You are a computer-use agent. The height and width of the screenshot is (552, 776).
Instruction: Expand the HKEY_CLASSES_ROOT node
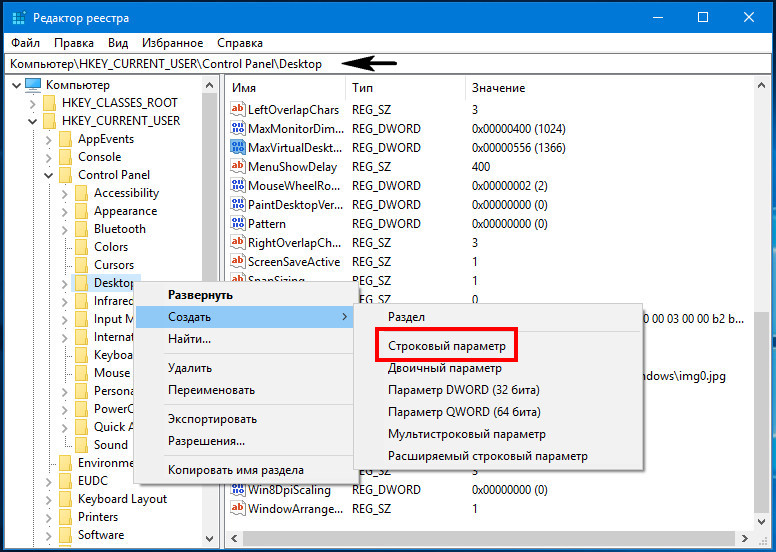tap(33, 103)
